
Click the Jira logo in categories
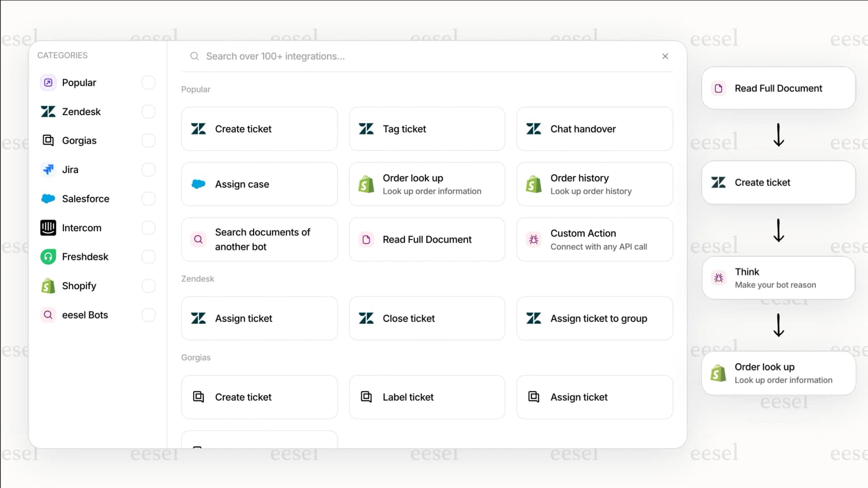tap(48, 169)
